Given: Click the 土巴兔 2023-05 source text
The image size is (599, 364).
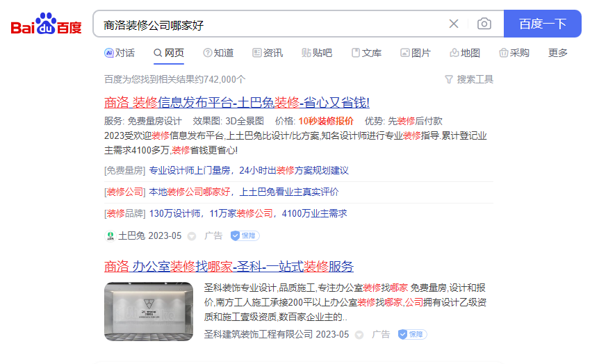Looking at the screenshot, I should pos(150,235).
